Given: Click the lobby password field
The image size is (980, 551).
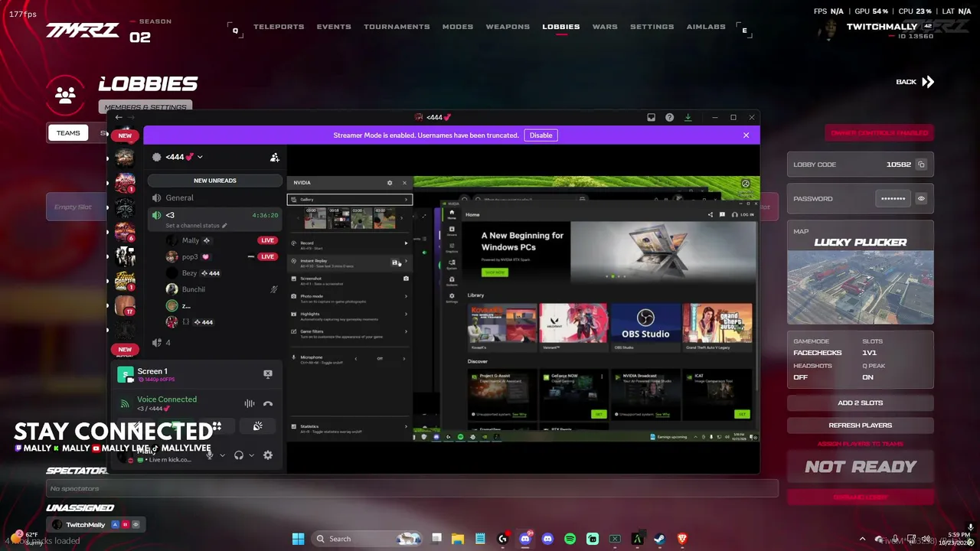Looking at the screenshot, I should click(893, 199).
